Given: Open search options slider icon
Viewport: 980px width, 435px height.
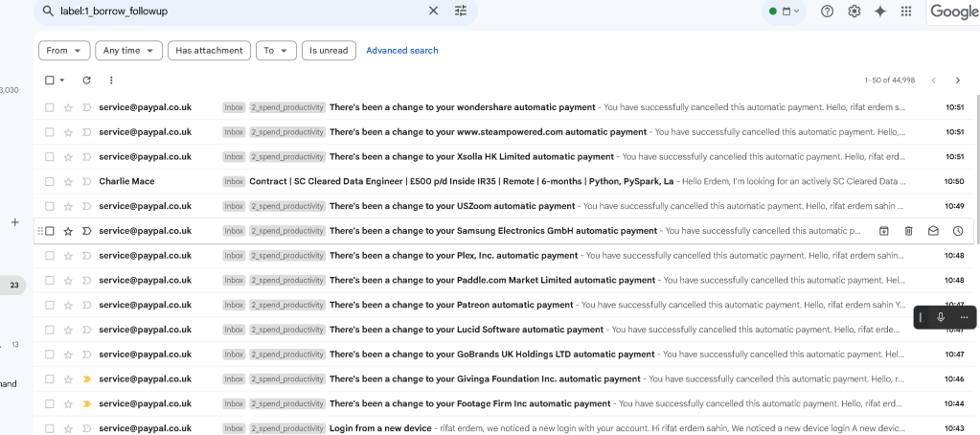Looking at the screenshot, I should point(461,11).
